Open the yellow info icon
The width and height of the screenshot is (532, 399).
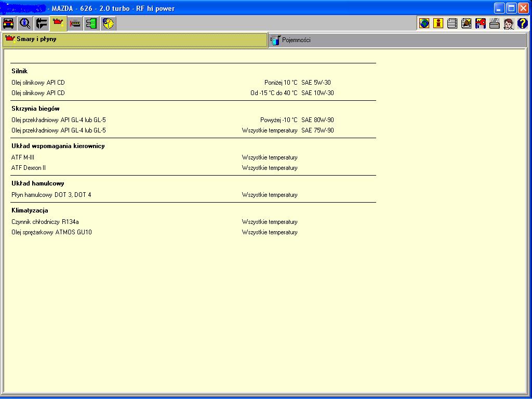(438, 23)
